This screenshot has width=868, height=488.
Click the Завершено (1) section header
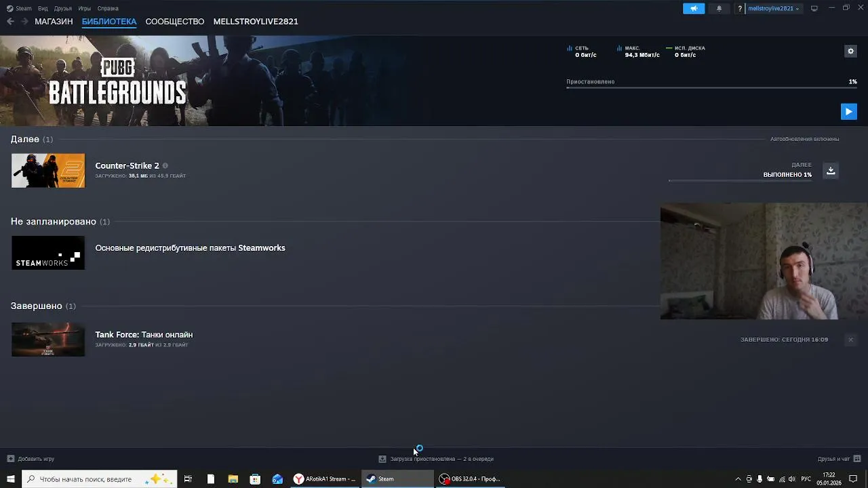pos(43,306)
